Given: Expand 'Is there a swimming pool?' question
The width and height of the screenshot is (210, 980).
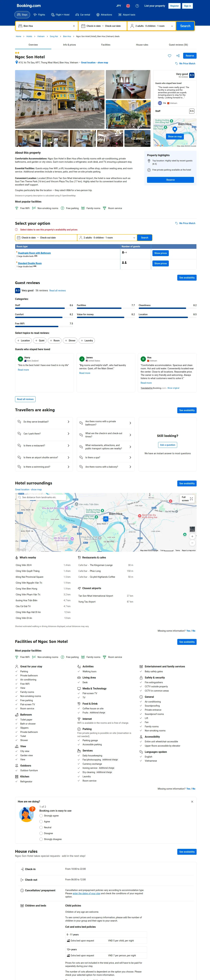Looking at the screenshot, I should pos(44,467).
